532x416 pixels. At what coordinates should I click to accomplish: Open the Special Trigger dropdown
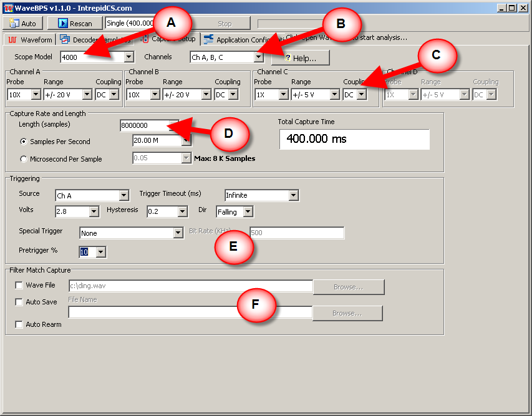tap(177, 233)
